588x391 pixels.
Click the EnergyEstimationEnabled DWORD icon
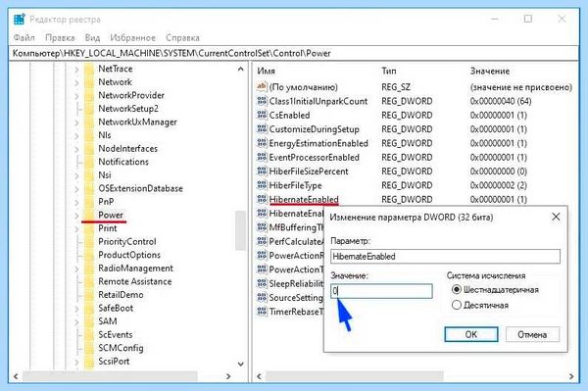point(262,143)
